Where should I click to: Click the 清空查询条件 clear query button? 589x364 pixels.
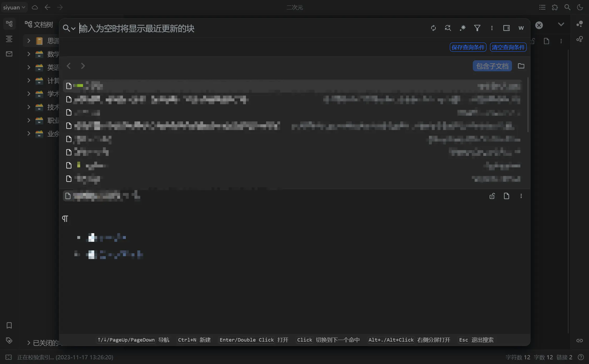(508, 47)
